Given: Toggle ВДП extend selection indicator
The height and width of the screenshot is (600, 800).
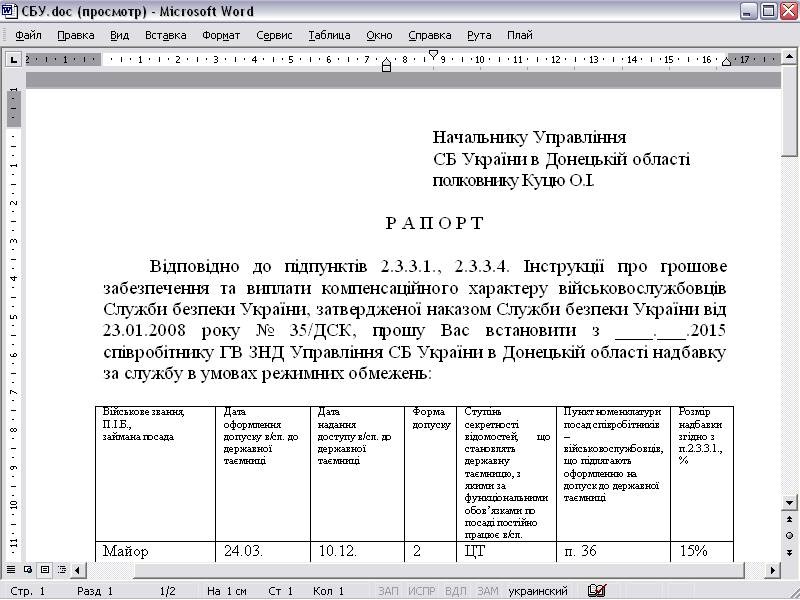Looking at the screenshot, I should (455, 591).
